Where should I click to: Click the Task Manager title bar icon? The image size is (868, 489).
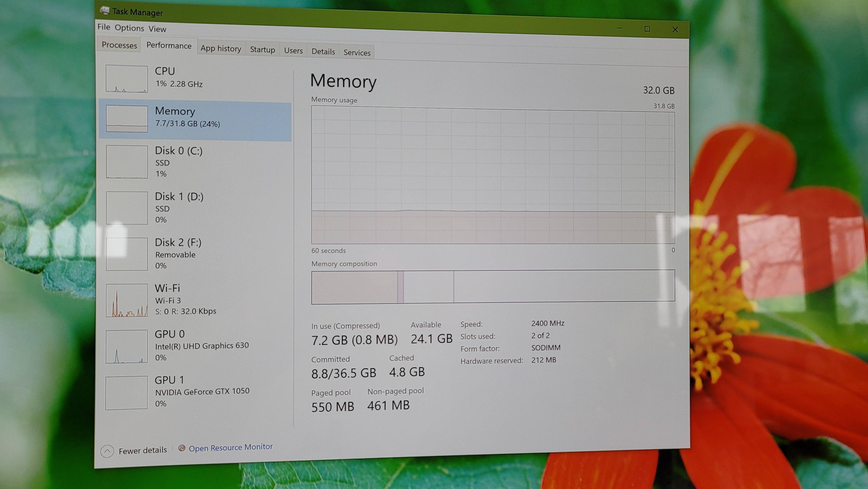point(105,11)
